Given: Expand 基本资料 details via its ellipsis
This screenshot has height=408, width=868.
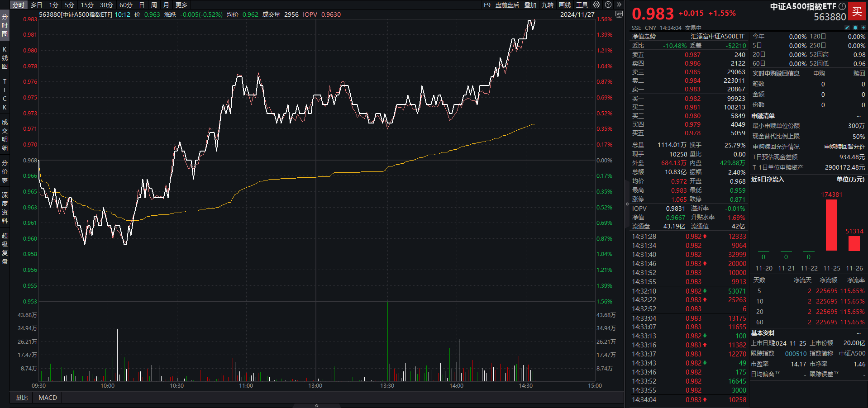Looking at the screenshot, I should point(859,333).
